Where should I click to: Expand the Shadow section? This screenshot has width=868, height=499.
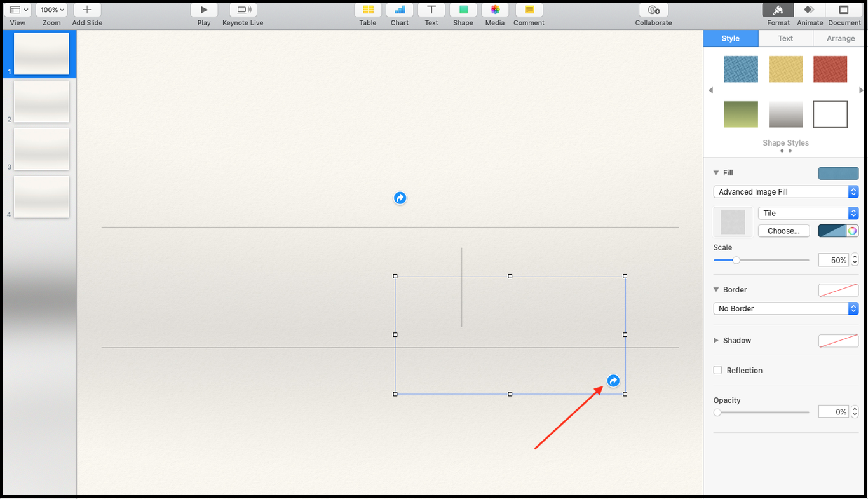point(716,341)
